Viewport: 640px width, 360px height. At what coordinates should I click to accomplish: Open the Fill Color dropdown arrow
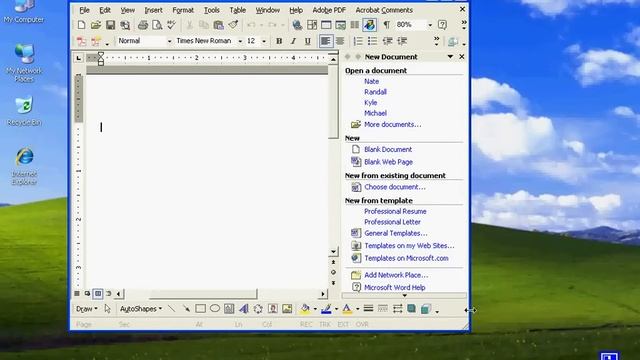pyautogui.click(x=315, y=309)
